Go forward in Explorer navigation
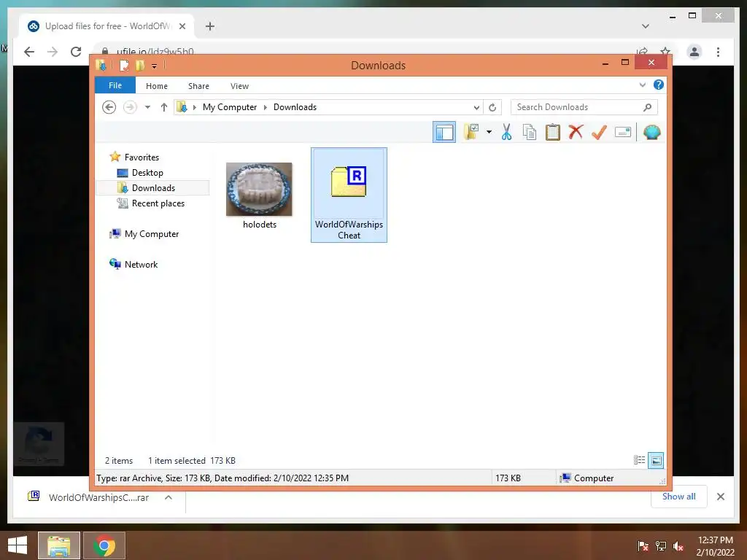 [x=130, y=107]
